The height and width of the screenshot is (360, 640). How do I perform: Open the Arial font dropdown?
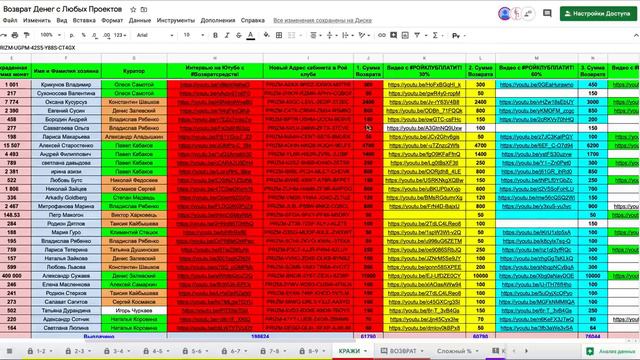(155, 36)
